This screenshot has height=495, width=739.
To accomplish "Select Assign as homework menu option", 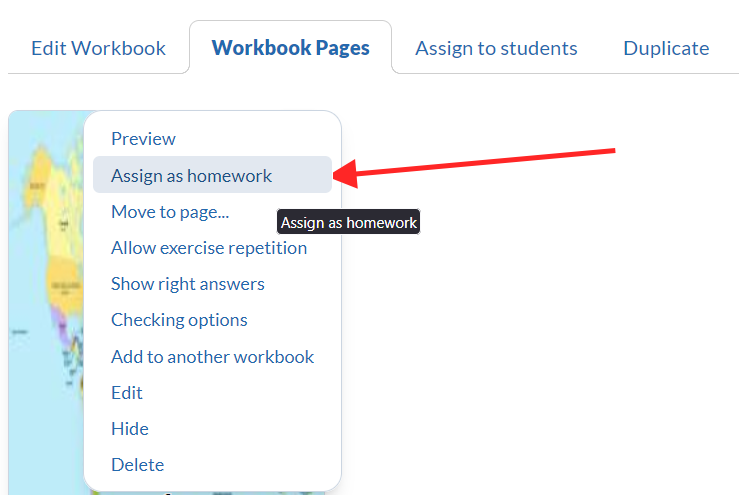I will tap(191, 175).
